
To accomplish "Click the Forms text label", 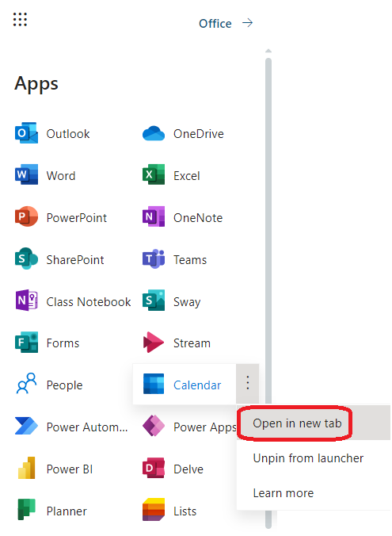I will click(x=63, y=343).
